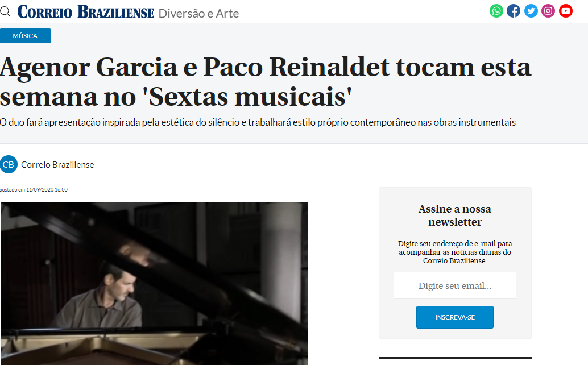Click the black divider below newsletter box
The width and height of the screenshot is (588, 365).
(455, 358)
